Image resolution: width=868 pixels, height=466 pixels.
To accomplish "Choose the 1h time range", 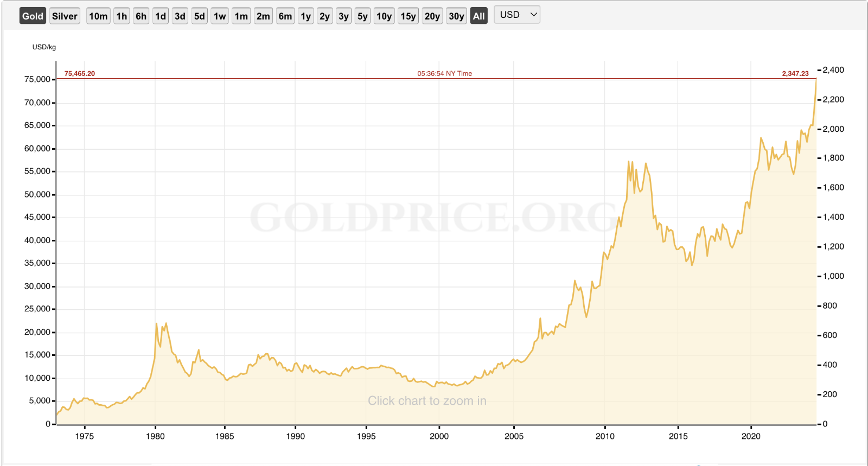I will tap(122, 16).
